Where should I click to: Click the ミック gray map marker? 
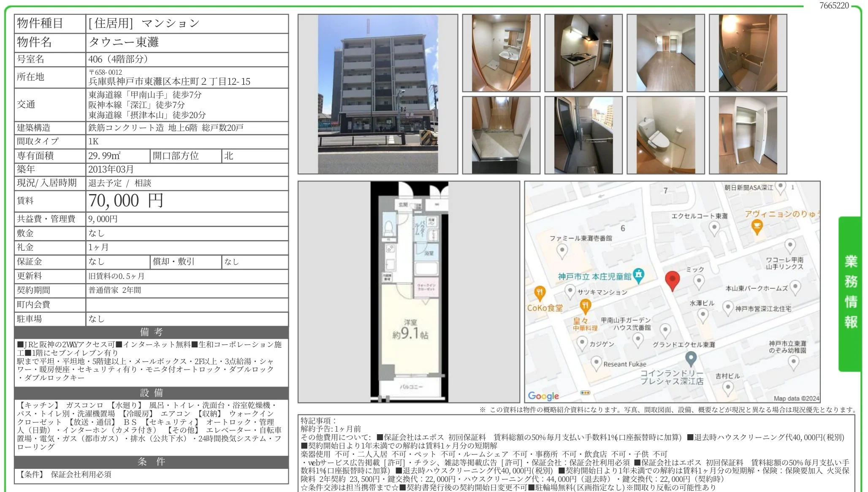click(x=699, y=280)
